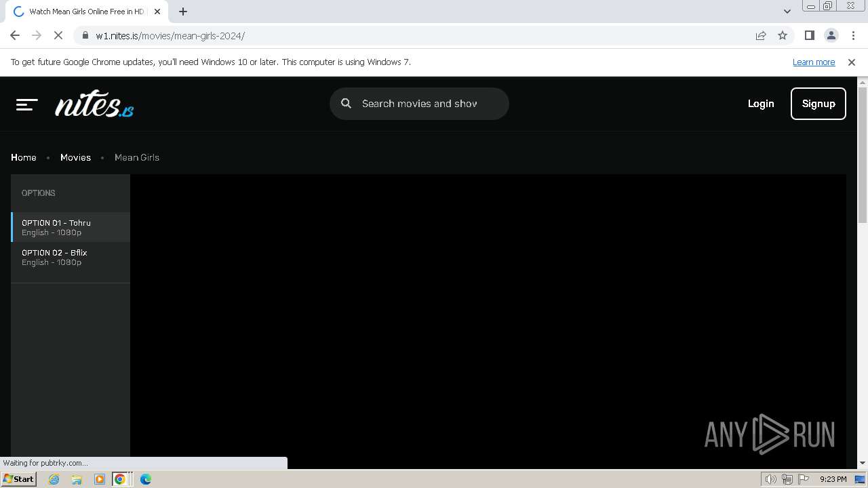Open the Login link
This screenshot has height=488, width=868.
(761, 104)
